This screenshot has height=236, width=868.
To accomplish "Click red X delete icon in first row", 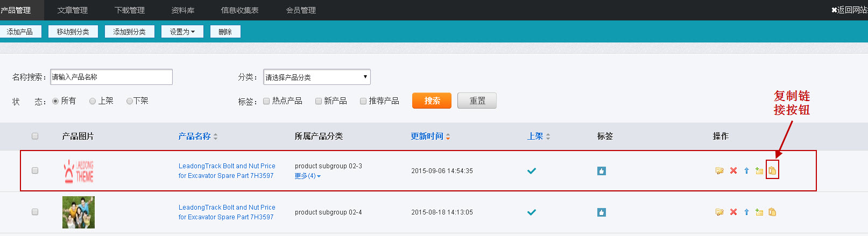I will point(733,170).
